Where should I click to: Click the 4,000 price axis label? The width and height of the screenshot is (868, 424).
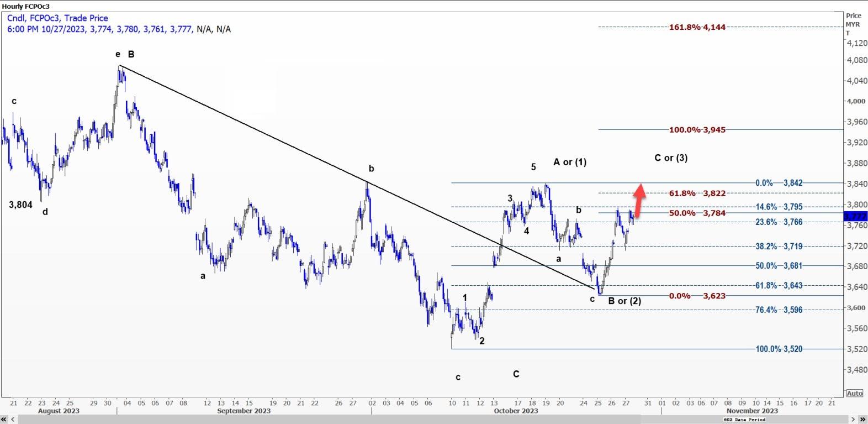pyautogui.click(x=856, y=102)
